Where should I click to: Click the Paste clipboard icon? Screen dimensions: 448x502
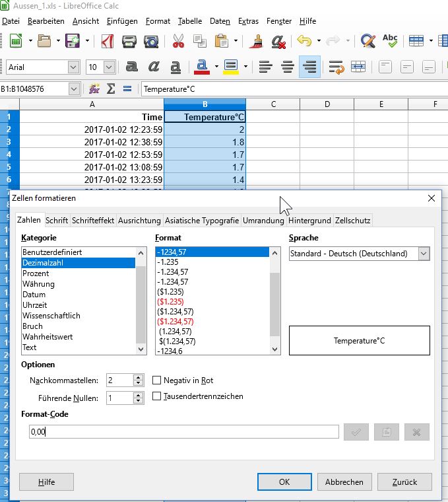221,41
